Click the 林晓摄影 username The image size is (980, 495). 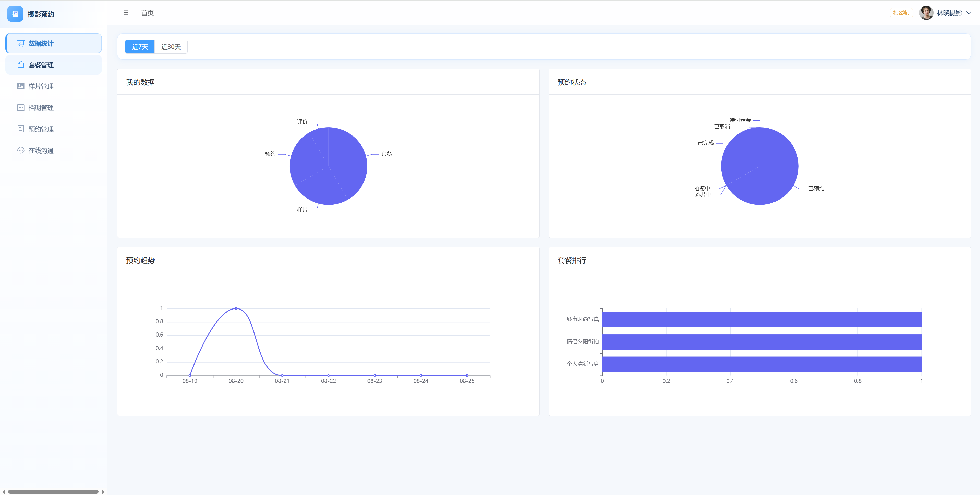click(949, 13)
